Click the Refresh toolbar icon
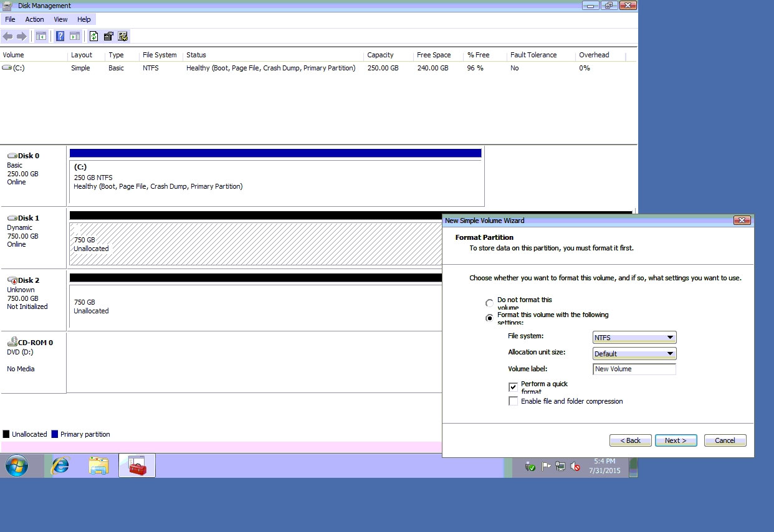The height and width of the screenshot is (532, 774). tap(93, 36)
